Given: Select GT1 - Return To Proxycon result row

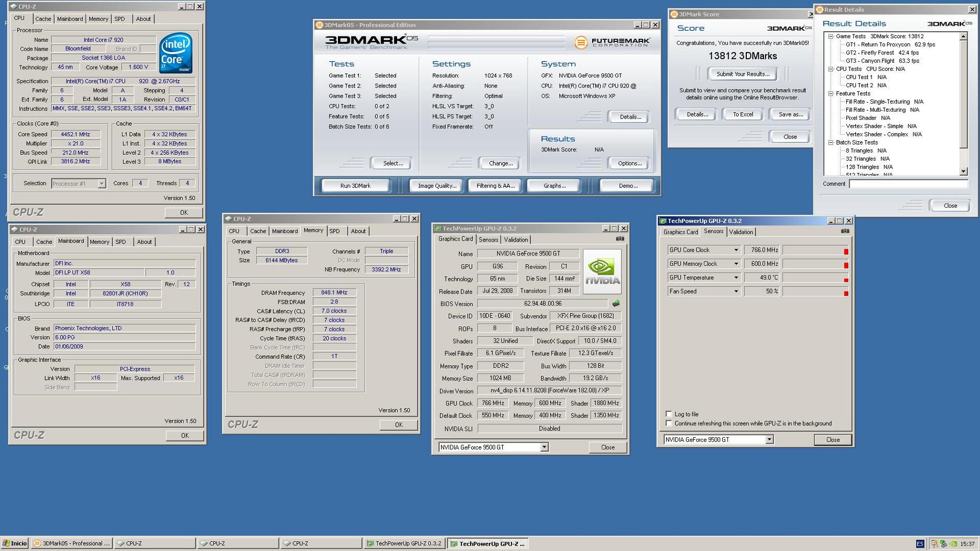Looking at the screenshot, I should tap(890, 45).
